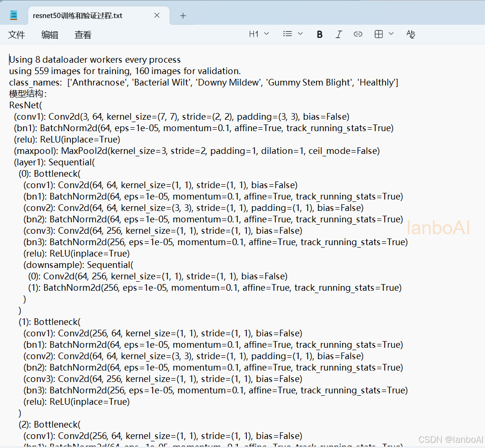Image resolution: width=485 pixels, height=448 pixels.
Task: Click the '(conv1): Conv2d(3, 64' line
Action: click(182, 117)
